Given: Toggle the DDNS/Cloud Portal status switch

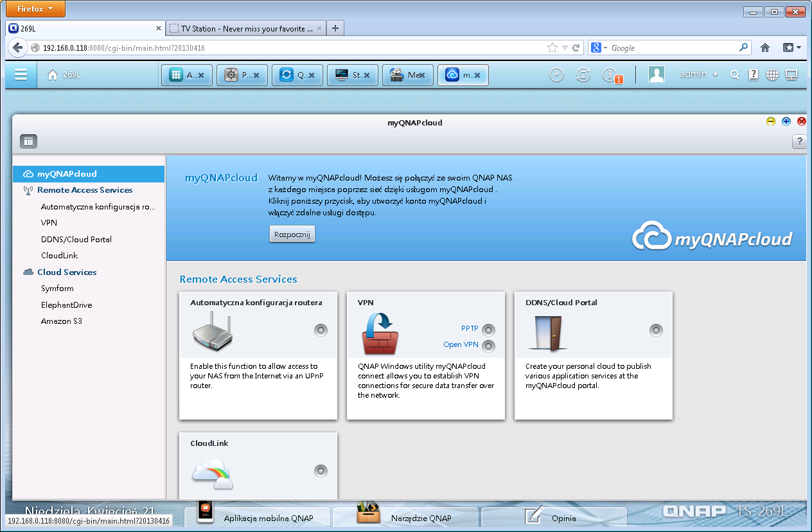Looking at the screenshot, I should (x=656, y=330).
